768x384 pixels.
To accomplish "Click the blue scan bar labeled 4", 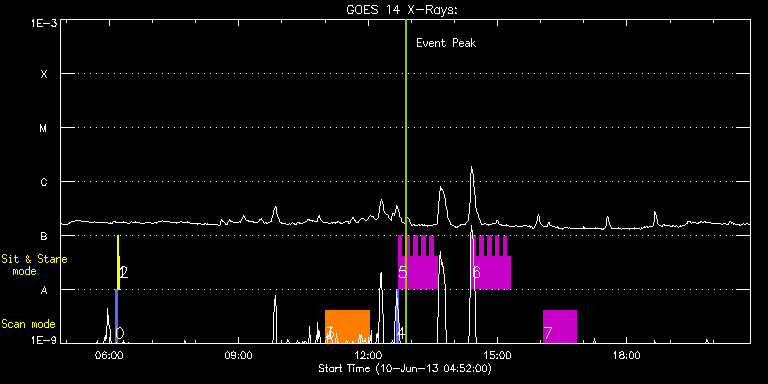I will [398, 316].
